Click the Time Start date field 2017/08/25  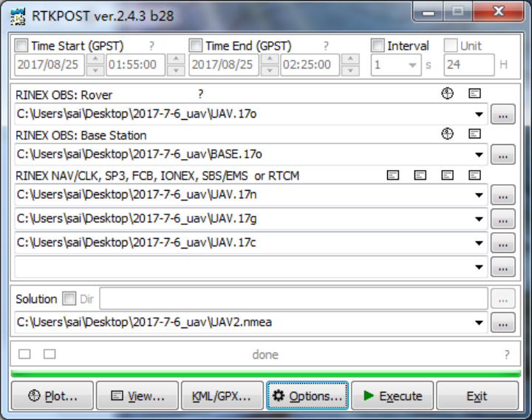point(50,64)
